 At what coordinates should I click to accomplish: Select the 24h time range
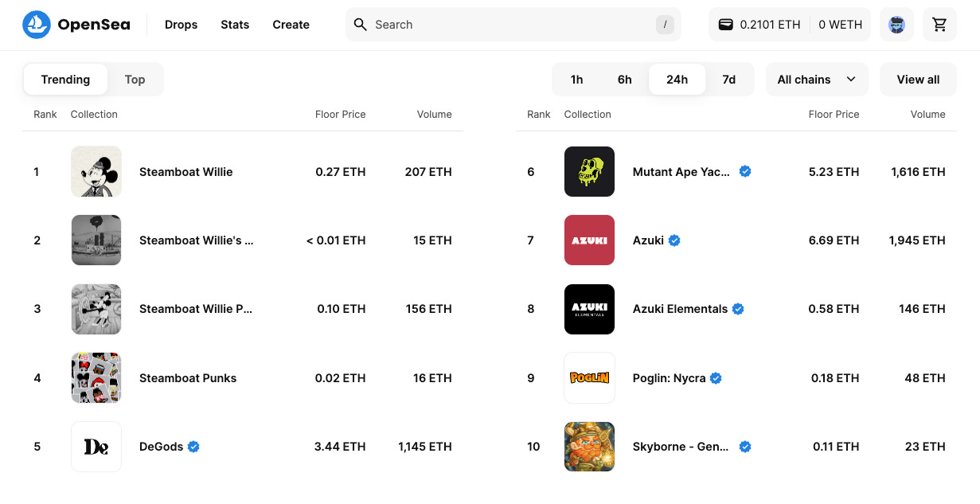click(x=677, y=80)
